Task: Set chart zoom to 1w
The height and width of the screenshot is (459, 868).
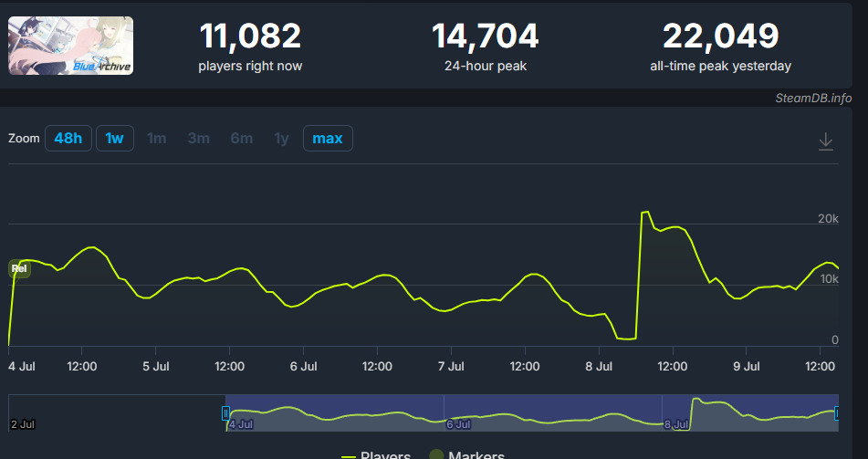Action: (x=115, y=139)
